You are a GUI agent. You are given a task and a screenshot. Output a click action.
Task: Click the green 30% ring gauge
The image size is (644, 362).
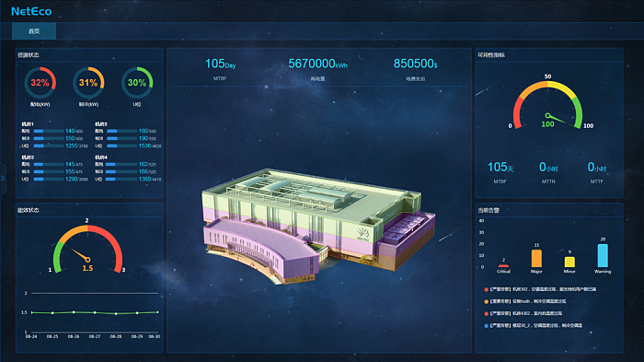(x=137, y=83)
